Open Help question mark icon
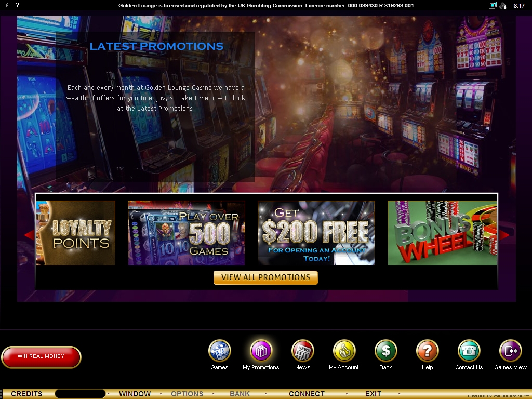Image resolution: width=532 pixels, height=399 pixels. (427, 351)
